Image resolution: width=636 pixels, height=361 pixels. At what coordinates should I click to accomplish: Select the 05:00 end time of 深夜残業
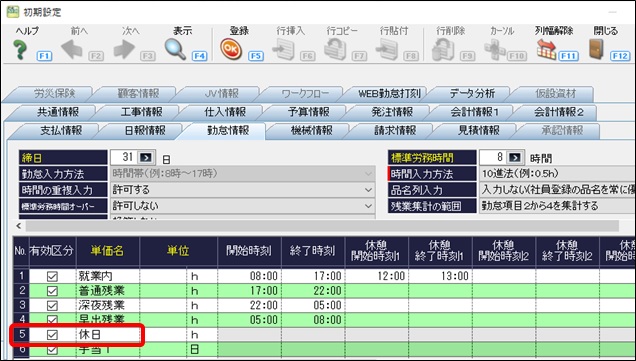313,305
